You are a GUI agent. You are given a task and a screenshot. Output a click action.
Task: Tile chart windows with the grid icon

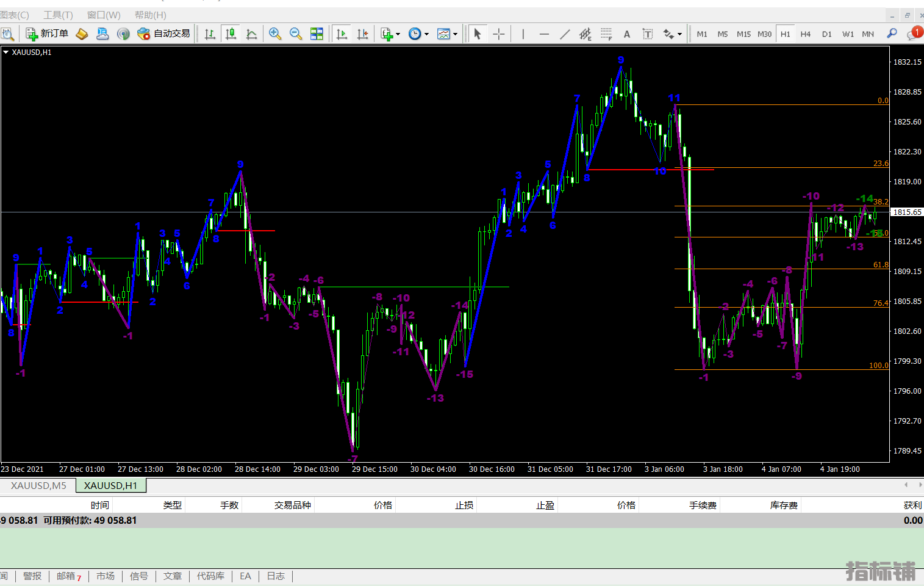coord(317,34)
